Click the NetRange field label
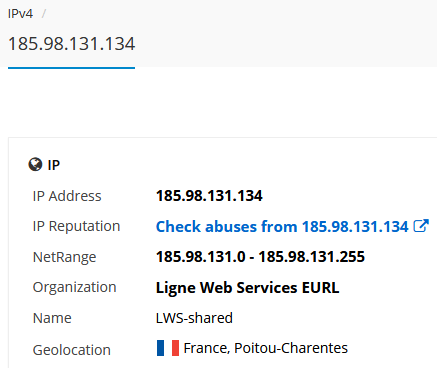The width and height of the screenshot is (437, 368). [x=64, y=257]
